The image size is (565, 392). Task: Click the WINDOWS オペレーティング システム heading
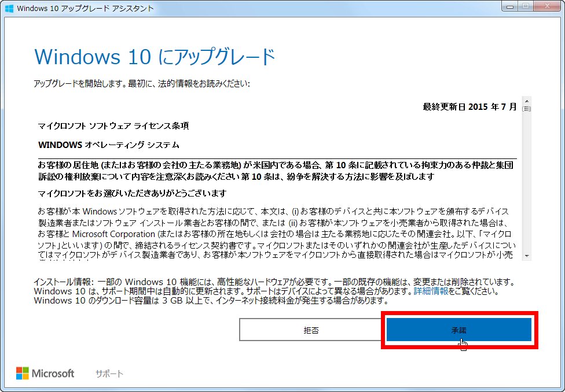pyautogui.click(x=109, y=145)
